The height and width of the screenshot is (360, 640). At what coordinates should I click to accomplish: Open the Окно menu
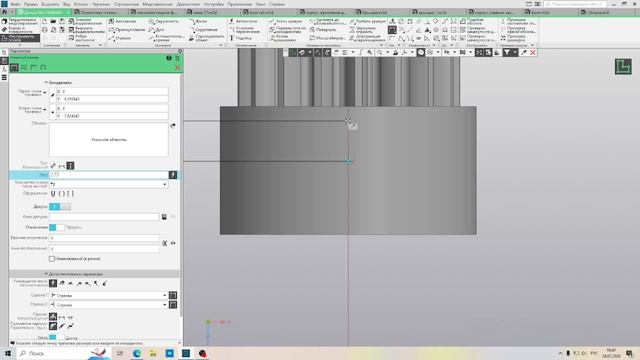click(260, 4)
